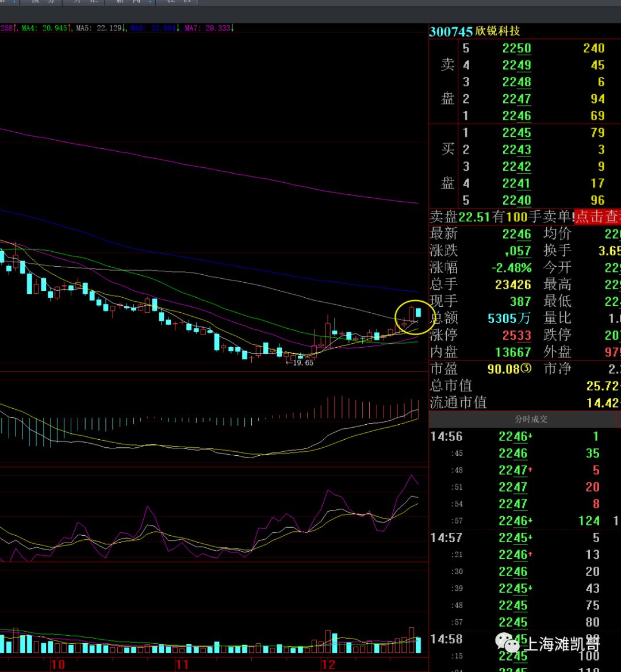Click the MA4: 20.945 indicator label
This screenshot has height=672, width=621.
(x=46, y=28)
